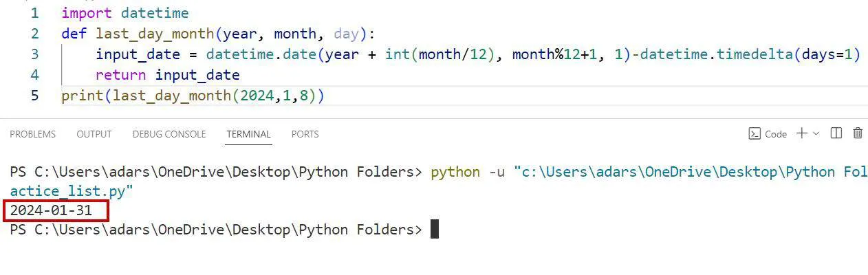868x275 pixels.
Task: Click line number 1 in the gutter
Action: pos(34,13)
